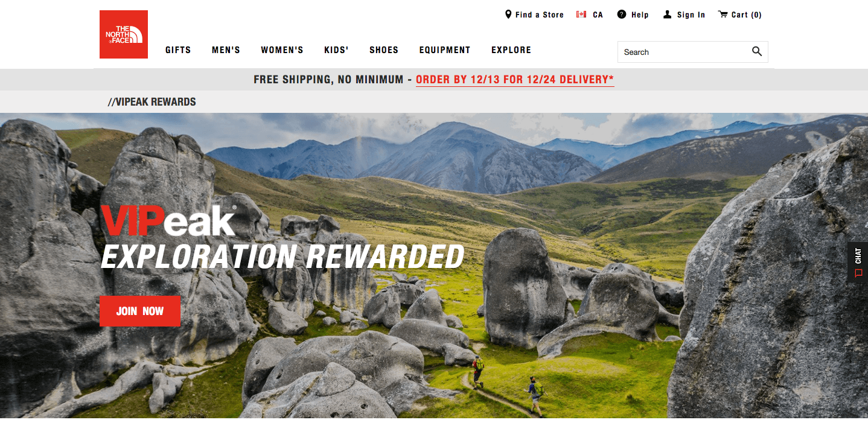Open the Equipment menu
The image size is (868, 446).
pyautogui.click(x=445, y=50)
